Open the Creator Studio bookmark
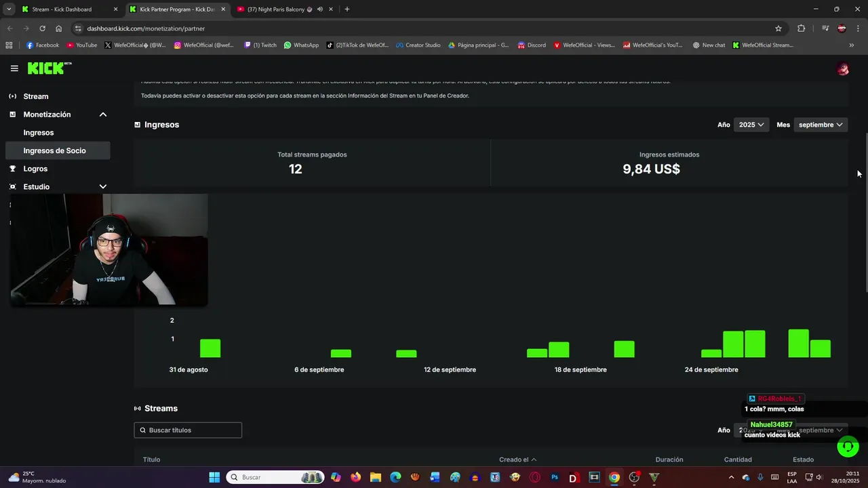 tap(418, 45)
